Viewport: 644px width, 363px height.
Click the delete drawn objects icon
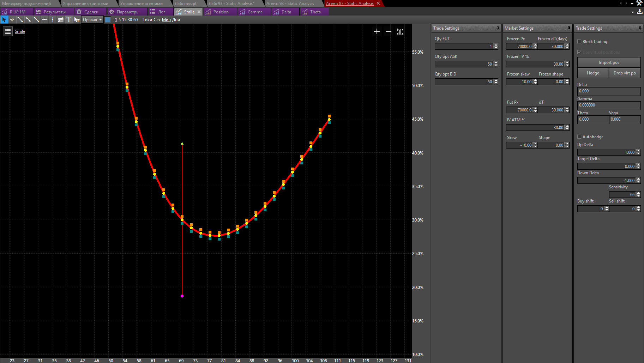pyautogui.click(x=77, y=20)
